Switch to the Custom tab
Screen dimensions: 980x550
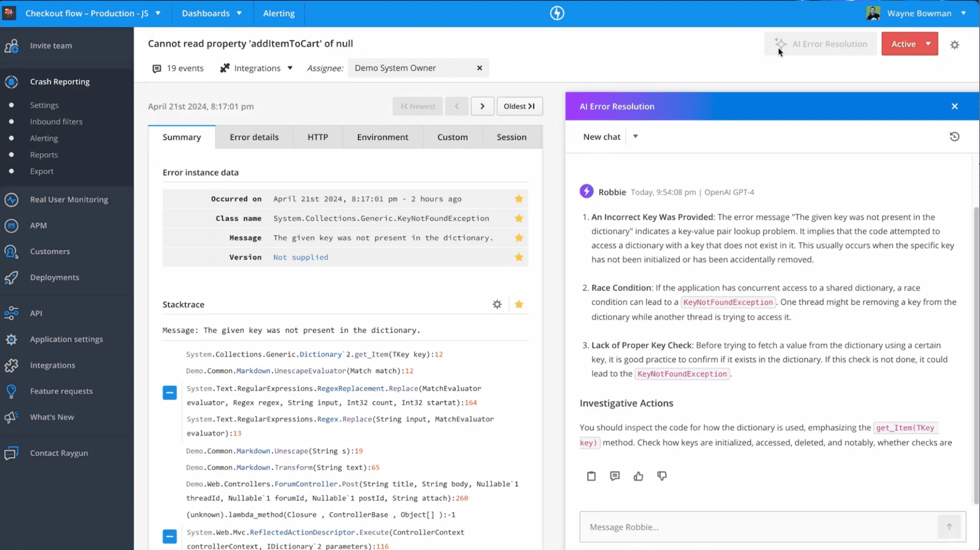453,137
